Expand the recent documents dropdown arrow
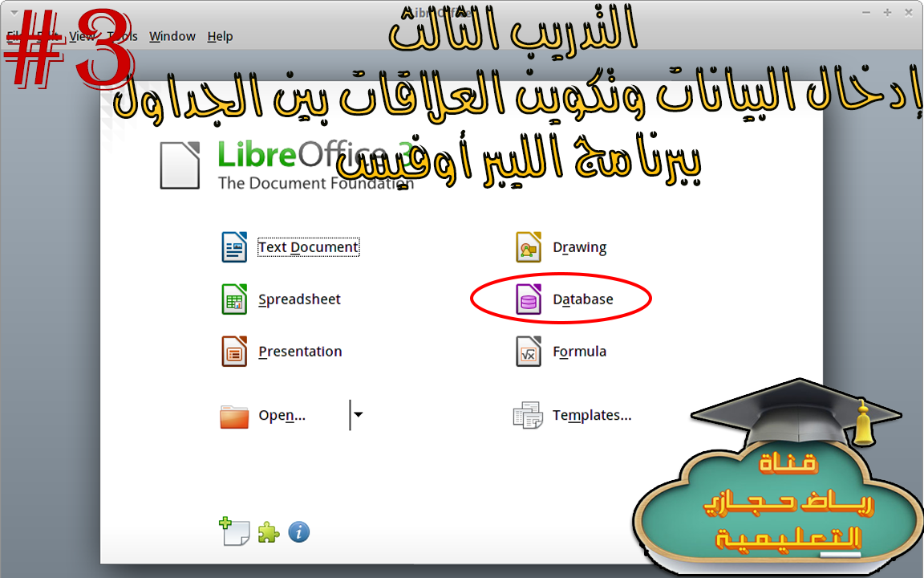The height and width of the screenshot is (578, 924). pos(358,414)
